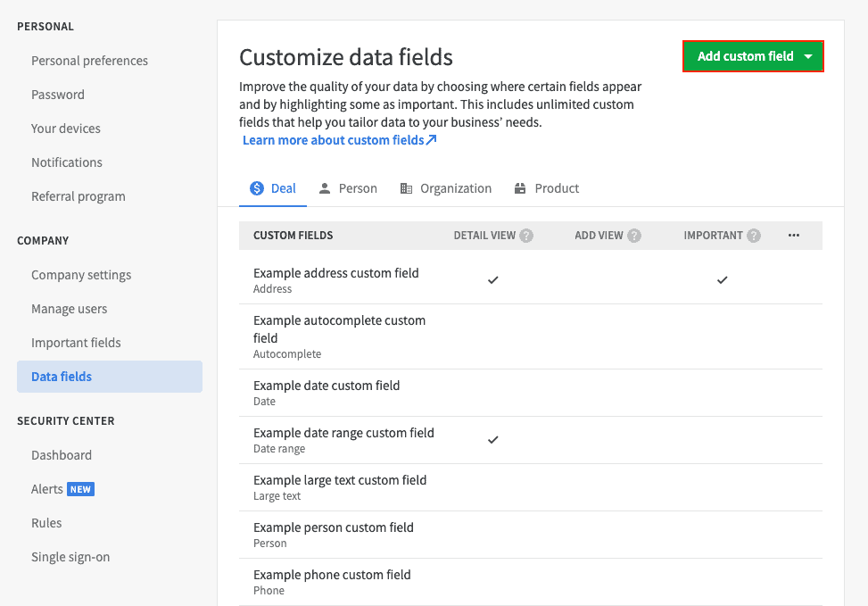Select Data fields in sidebar
868x606 pixels.
point(110,377)
